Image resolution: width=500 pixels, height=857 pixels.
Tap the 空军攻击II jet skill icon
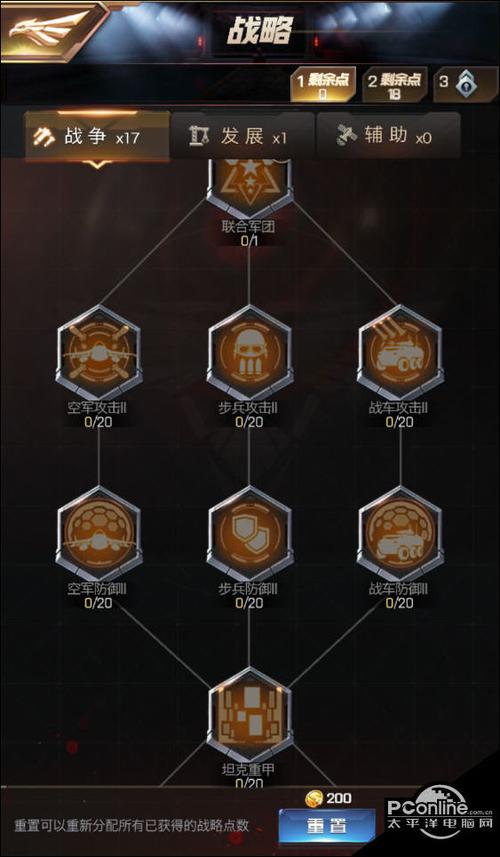[x=99, y=353]
